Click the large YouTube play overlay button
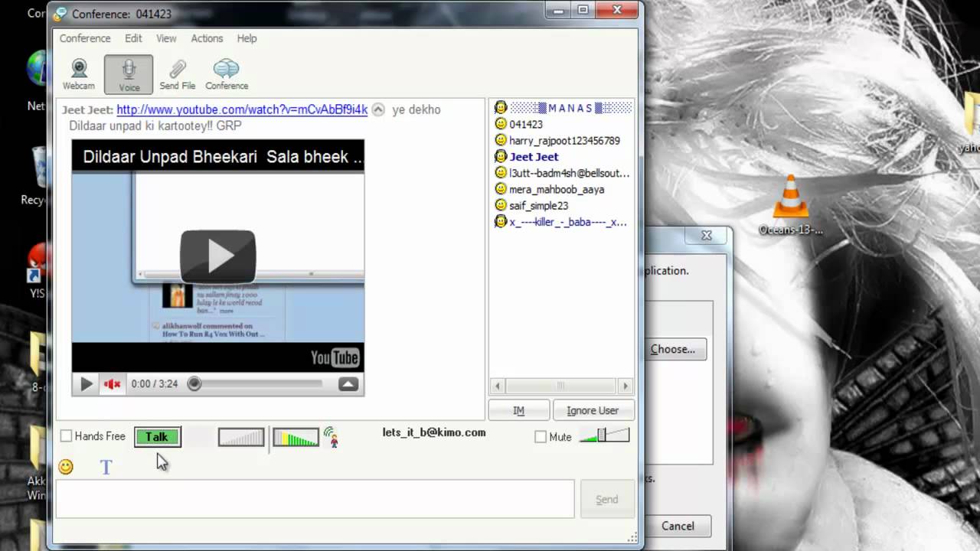The height and width of the screenshot is (551, 980). (218, 256)
